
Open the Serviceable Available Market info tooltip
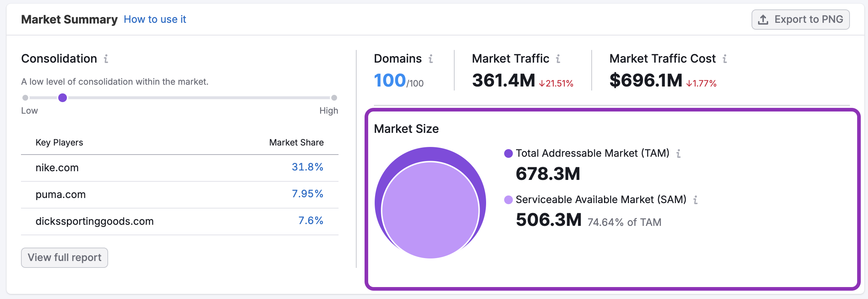coord(695,200)
